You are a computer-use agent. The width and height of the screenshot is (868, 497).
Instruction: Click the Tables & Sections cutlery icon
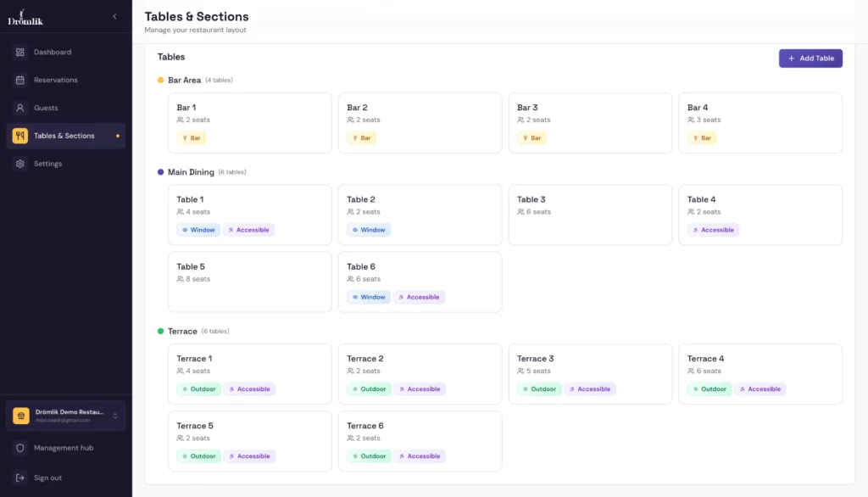coord(20,136)
